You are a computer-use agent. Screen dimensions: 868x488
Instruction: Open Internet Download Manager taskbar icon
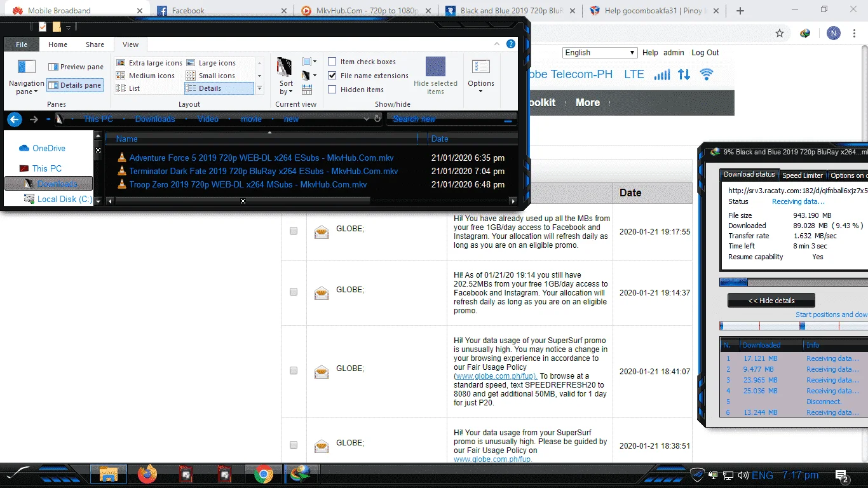tap(299, 474)
